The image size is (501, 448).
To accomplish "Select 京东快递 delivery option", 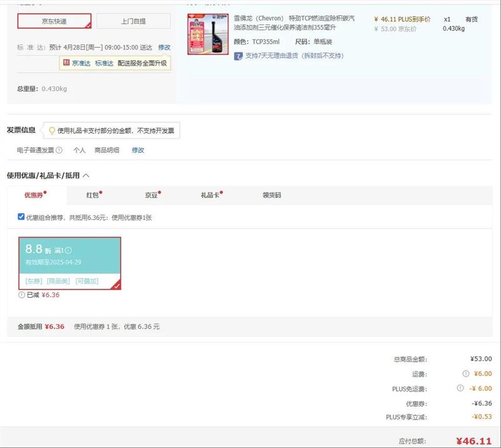I will 54,21.
